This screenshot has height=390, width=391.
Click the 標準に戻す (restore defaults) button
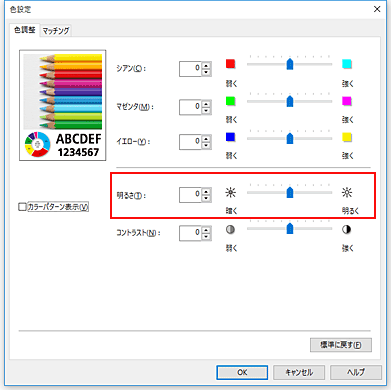pos(341,345)
